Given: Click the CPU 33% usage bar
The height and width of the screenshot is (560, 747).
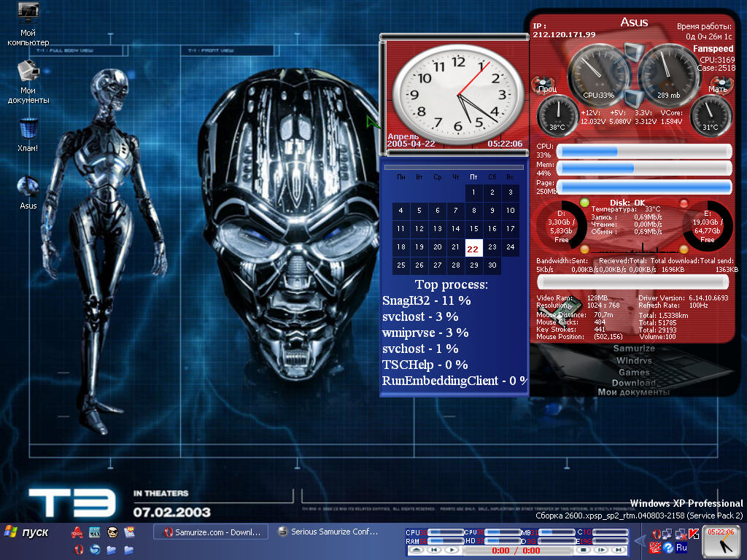Looking at the screenshot, I should tap(644, 152).
